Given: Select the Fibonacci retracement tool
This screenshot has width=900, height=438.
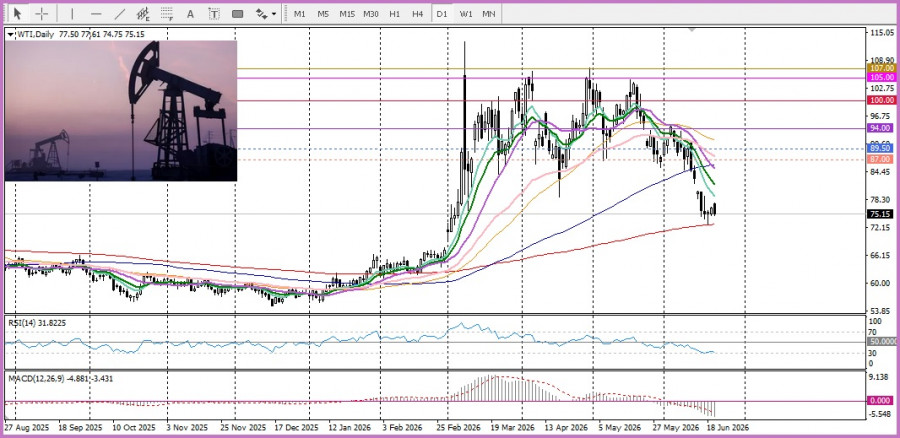Looking at the screenshot, I should click(x=167, y=13).
